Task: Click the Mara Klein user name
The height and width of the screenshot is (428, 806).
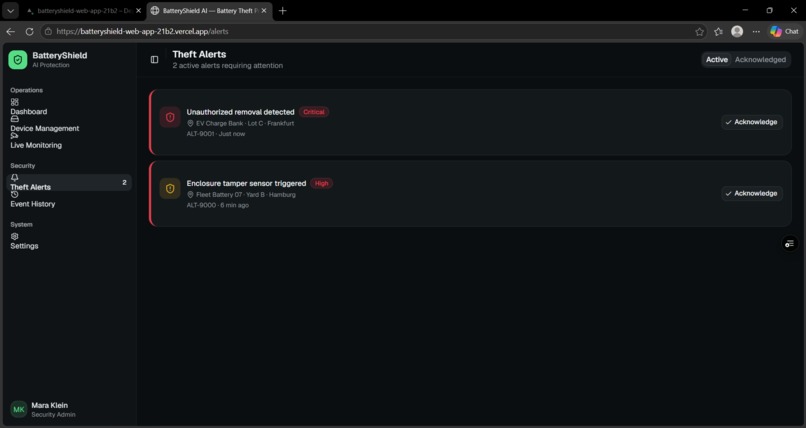Action: tap(49, 405)
